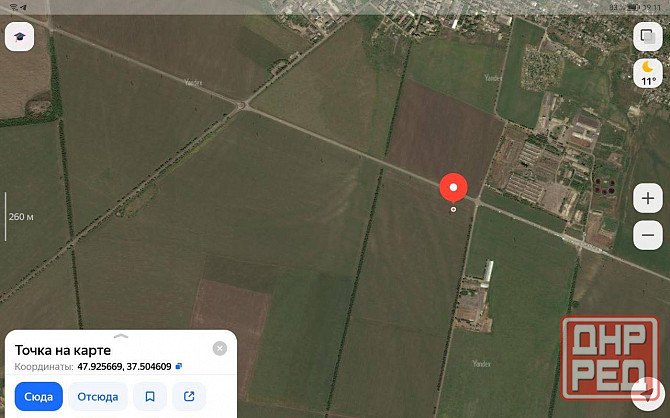
Task: Tap the roundabout intersection on the map
Action: point(243,105)
